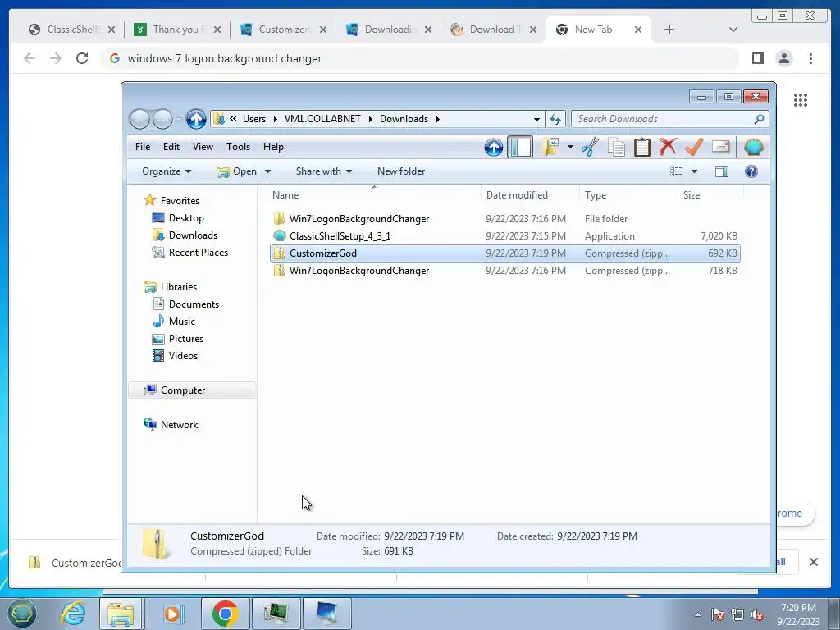This screenshot has width=840, height=630.
Task: Open Classic Explorer settings shell icon
Action: (x=753, y=147)
